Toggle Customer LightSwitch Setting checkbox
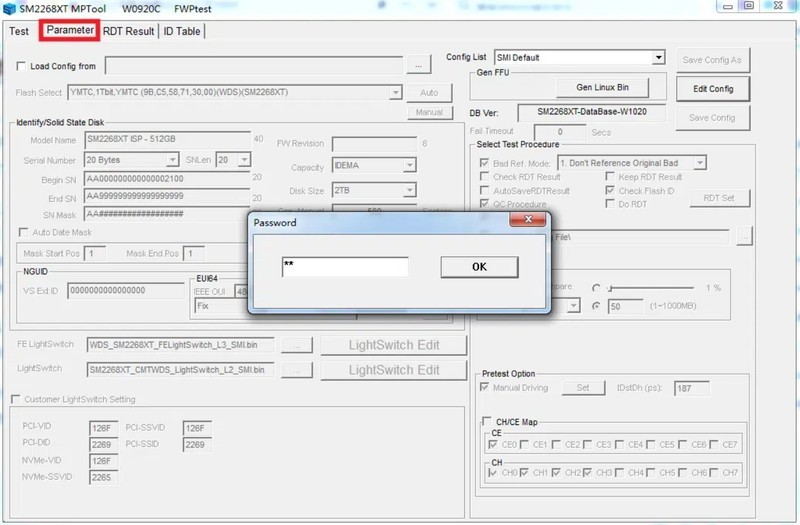Viewport: 800px width, 525px height. point(16,399)
